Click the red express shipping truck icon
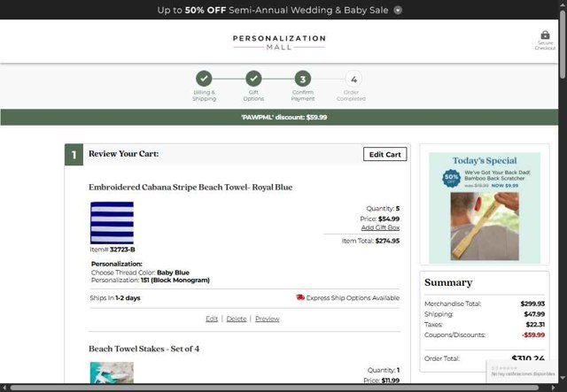This screenshot has height=392, width=567. (300, 297)
